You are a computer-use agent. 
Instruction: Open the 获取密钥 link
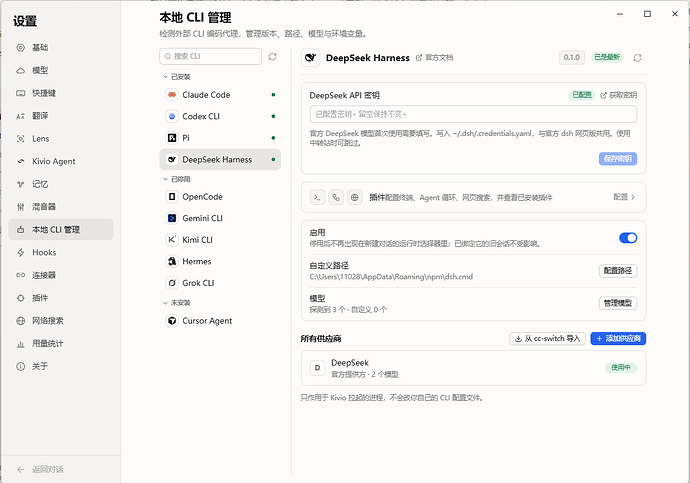[x=619, y=95]
